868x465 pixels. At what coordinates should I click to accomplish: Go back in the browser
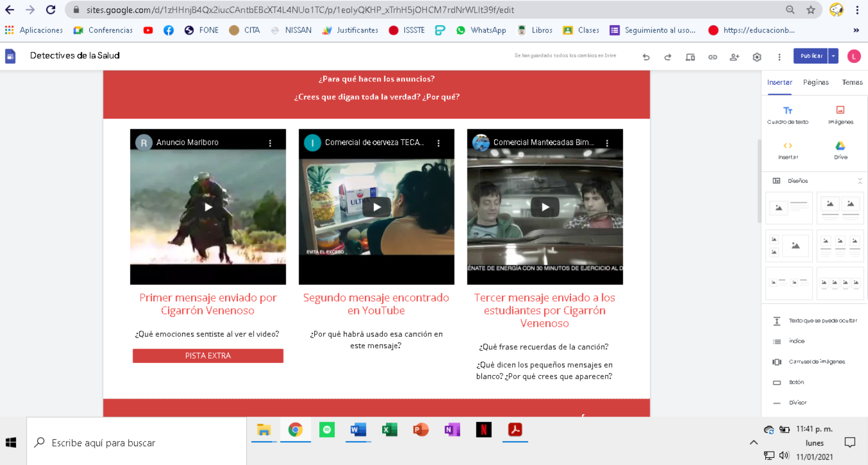point(9,9)
